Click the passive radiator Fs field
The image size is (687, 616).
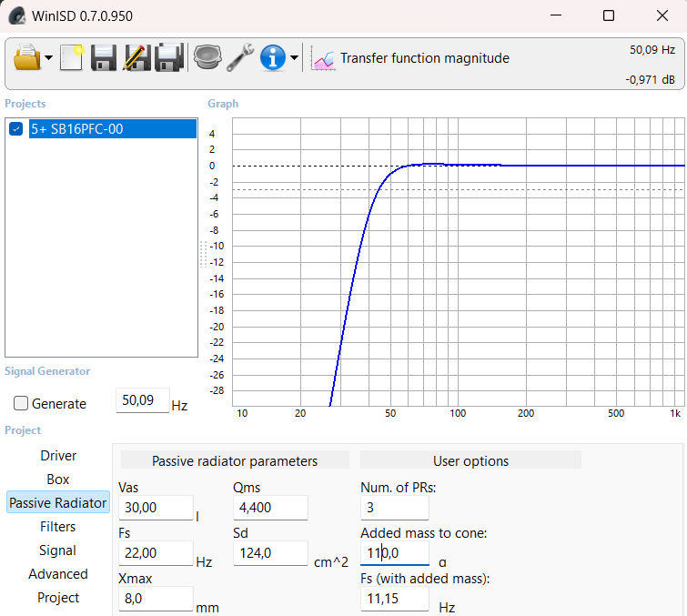156,553
